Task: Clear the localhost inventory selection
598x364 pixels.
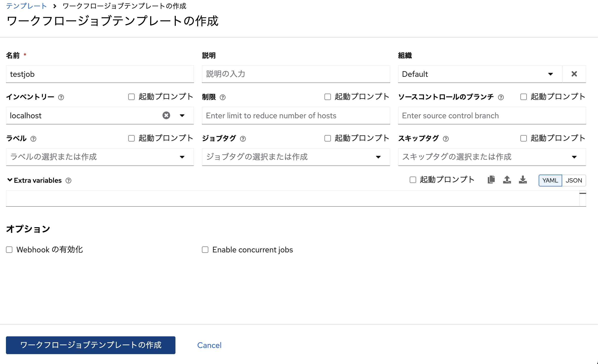Action: pyautogui.click(x=166, y=115)
